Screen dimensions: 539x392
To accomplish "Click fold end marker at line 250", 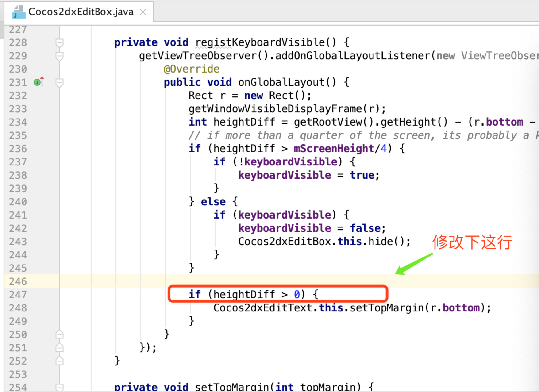I will coord(60,334).
